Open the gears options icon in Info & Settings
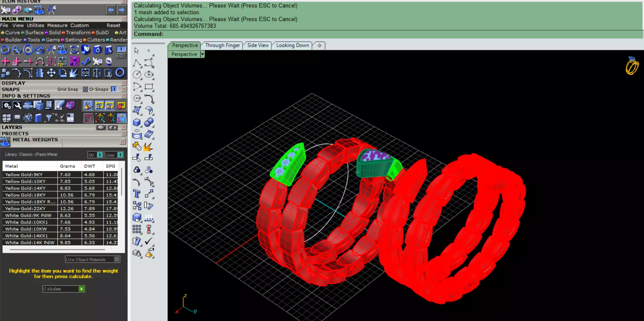644x321 pixels. 6,106
